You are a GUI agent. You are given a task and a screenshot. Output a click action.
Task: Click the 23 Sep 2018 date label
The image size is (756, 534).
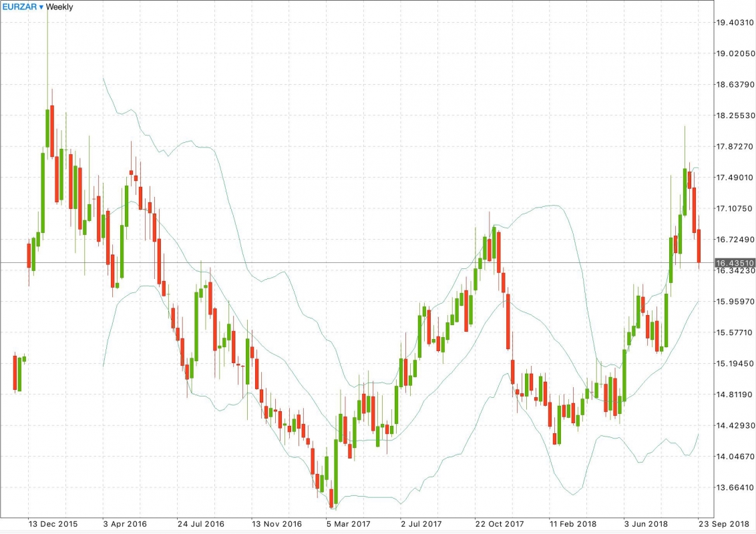click(x=724, y=524)
